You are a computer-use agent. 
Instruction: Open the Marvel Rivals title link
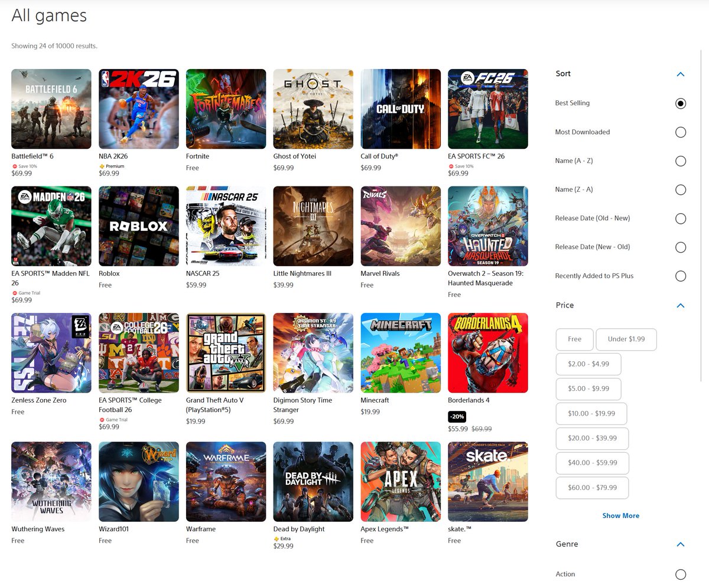click(380, 274)
